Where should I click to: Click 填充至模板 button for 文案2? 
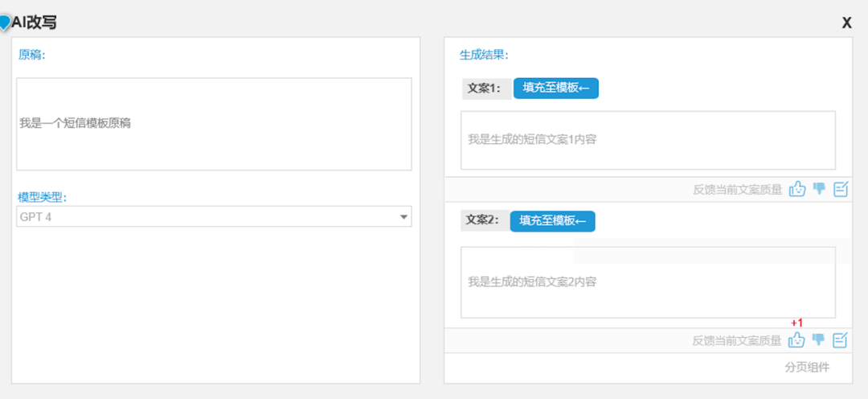tap(552, 221)
